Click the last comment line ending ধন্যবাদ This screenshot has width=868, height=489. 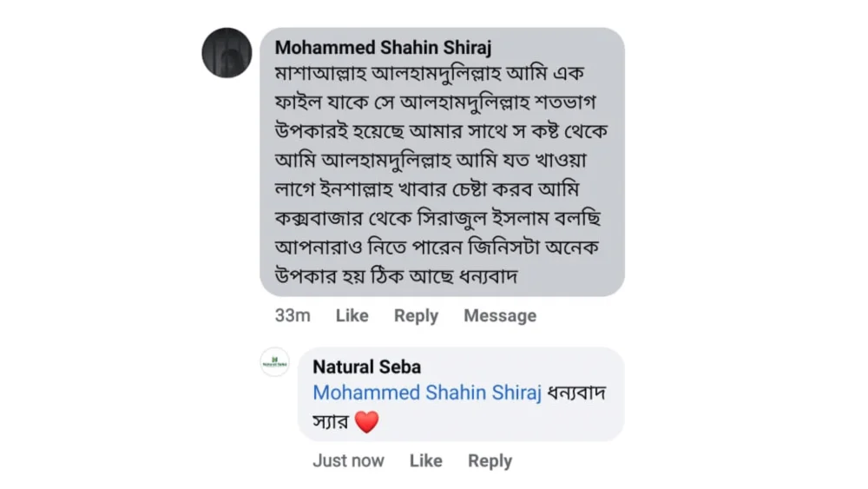[x=397, y=276]
